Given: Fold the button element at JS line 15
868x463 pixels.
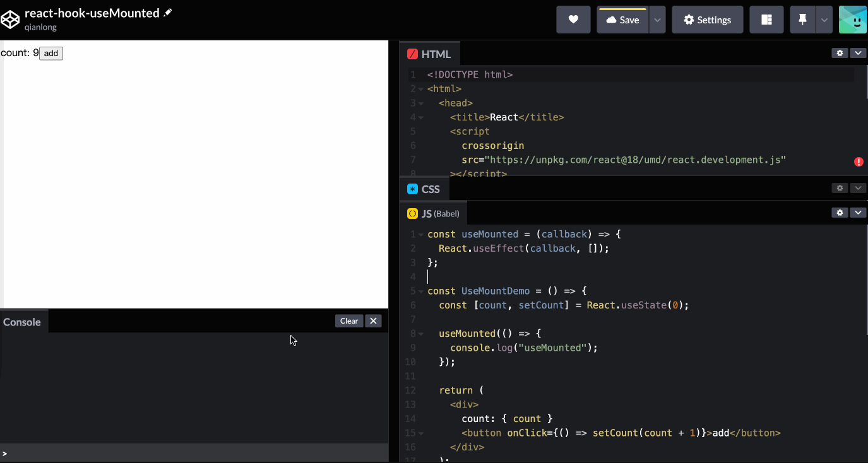Looking at the screenshot, I should [421, 433].
